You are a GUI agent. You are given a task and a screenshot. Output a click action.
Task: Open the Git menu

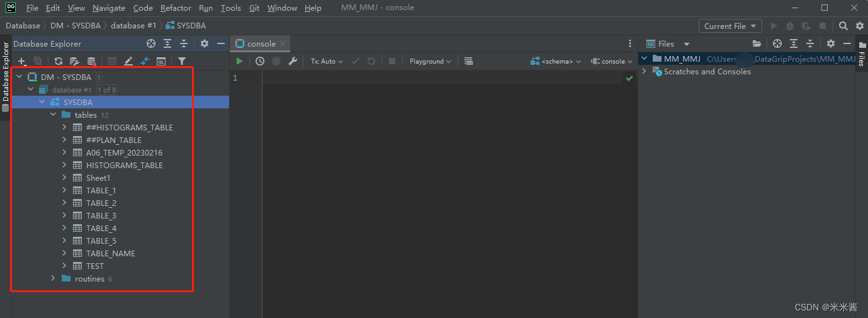click(x=254, y=8)
